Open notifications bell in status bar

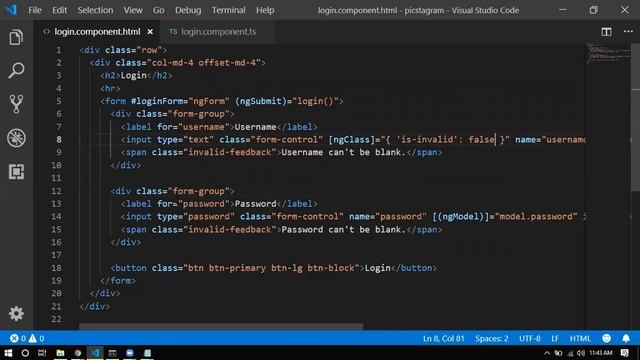(x=626, y=338)
